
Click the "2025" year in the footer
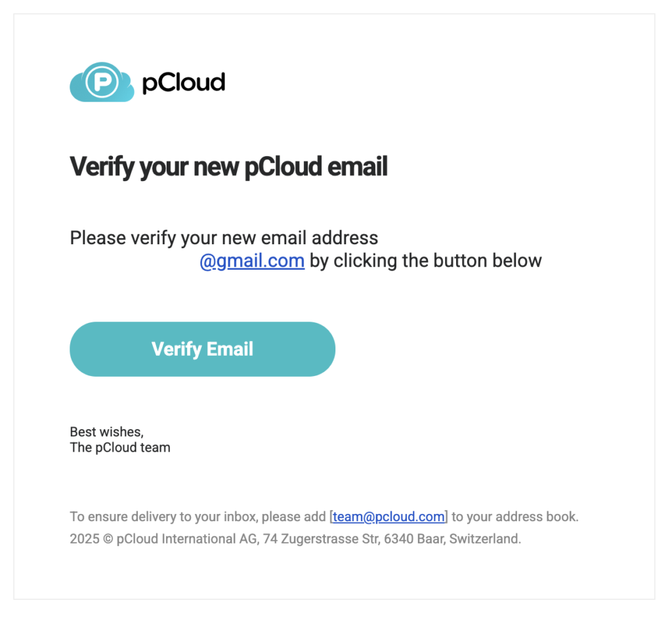(x=84, y=540)
